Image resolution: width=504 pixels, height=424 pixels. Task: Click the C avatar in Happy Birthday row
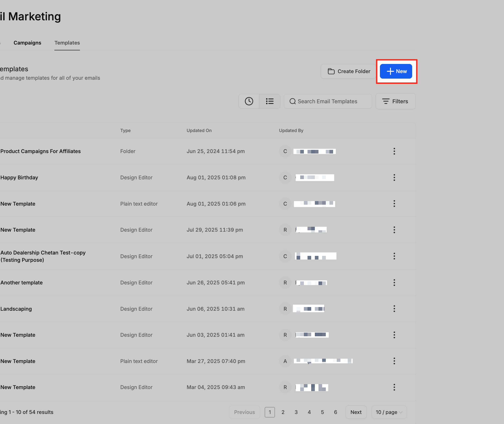pos(285,178)
